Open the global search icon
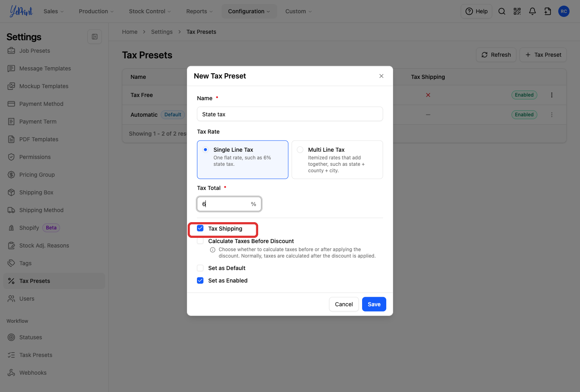This screenshot has height=392, width=580. (x=502, y=11)
